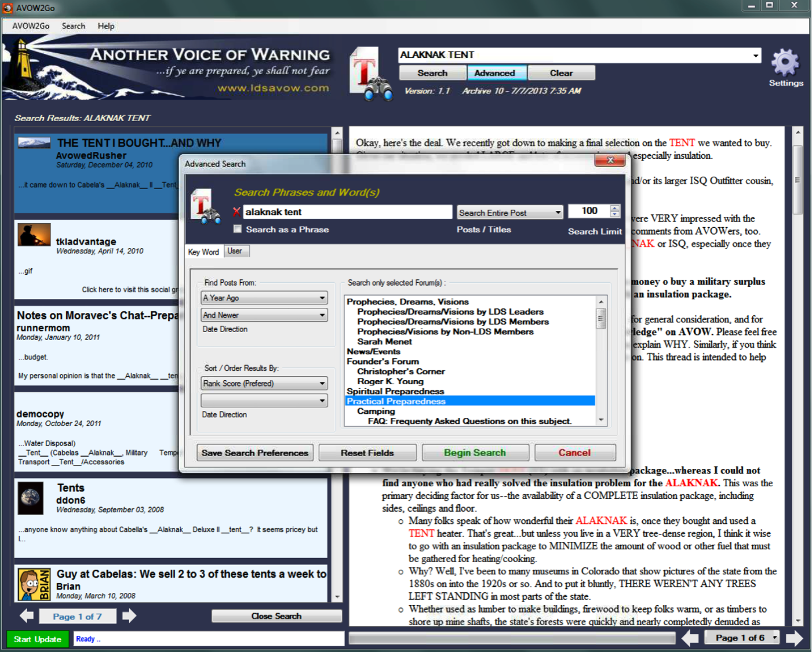This screenshot has height=652, width=812.
Task: Select Camping forum in the list
Action: (376, 411)
